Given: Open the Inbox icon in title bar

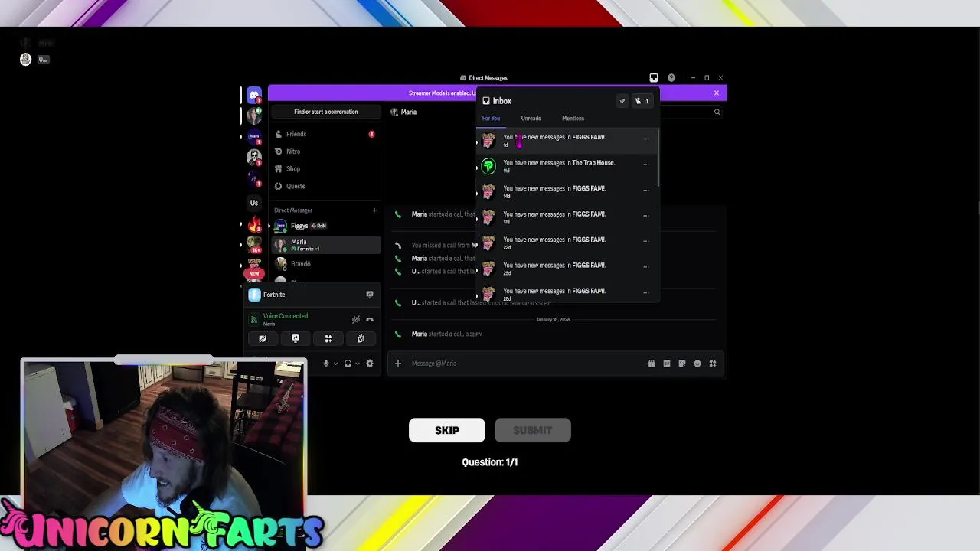Looking at the screenshot, I should pyautogui.click(x=654, y=77).
